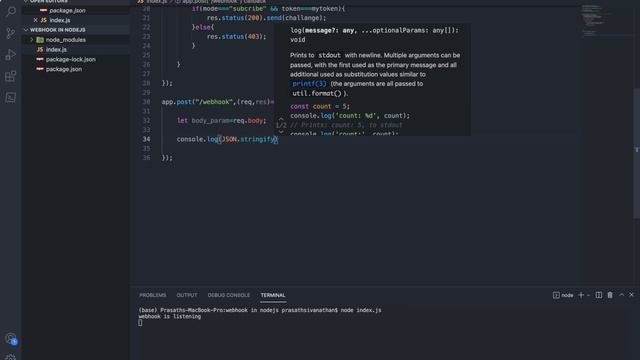Show previous signature in hint popup
This screenshot has height=360, width=640.
(281, 119)
